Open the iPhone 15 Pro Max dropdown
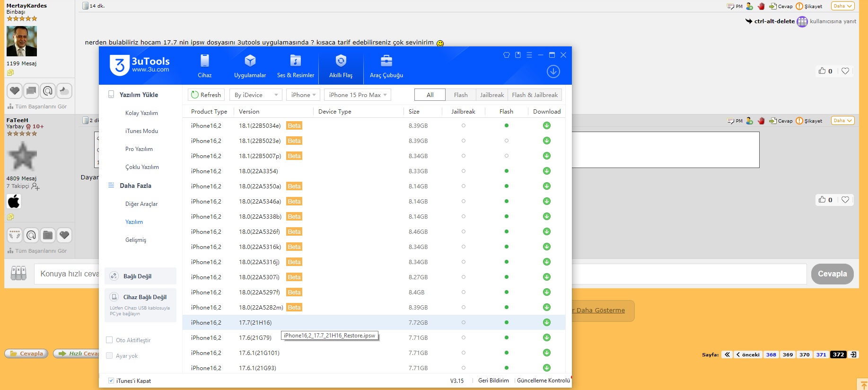 (357, 95)
